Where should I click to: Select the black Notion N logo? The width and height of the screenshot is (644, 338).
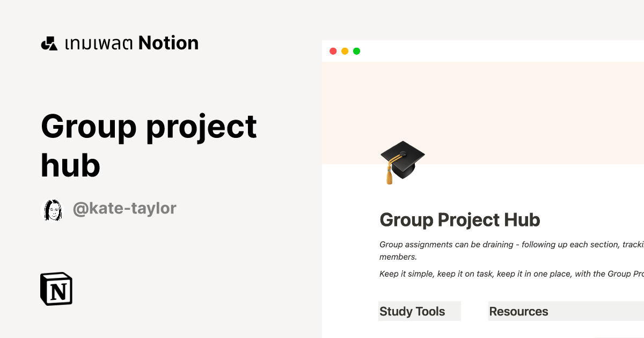pyautogui.click(x=56, y=289)
